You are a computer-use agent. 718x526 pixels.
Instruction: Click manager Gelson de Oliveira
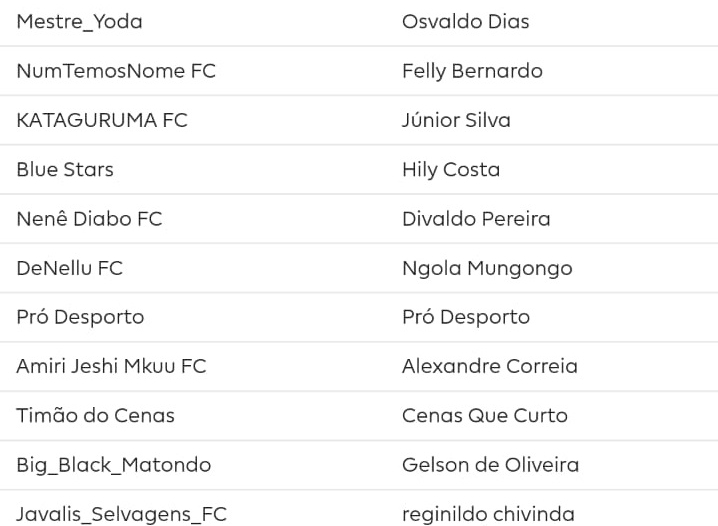point(490,465)
